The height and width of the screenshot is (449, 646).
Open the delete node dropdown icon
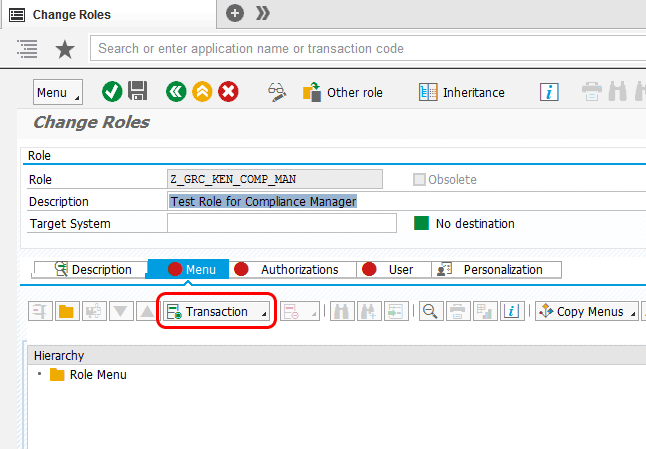(300, 311)
